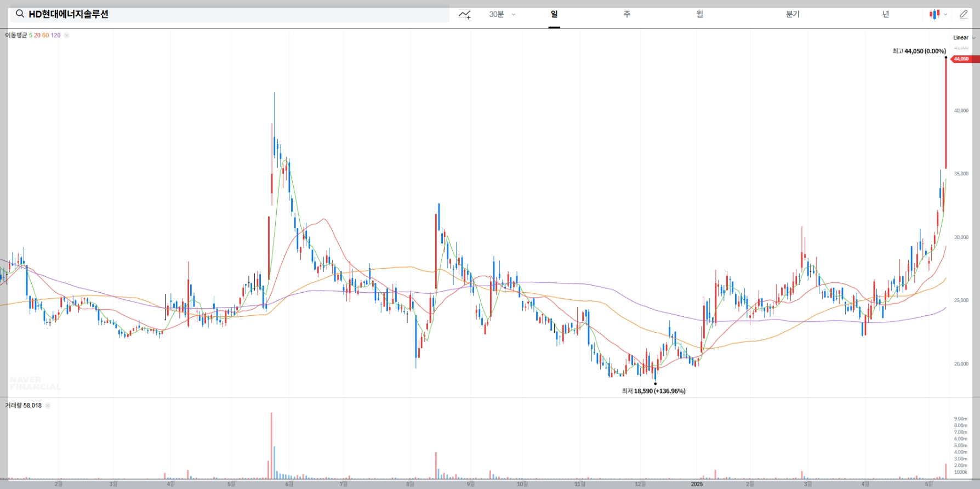Click the 40,000 price axis label

click(961, 111)
